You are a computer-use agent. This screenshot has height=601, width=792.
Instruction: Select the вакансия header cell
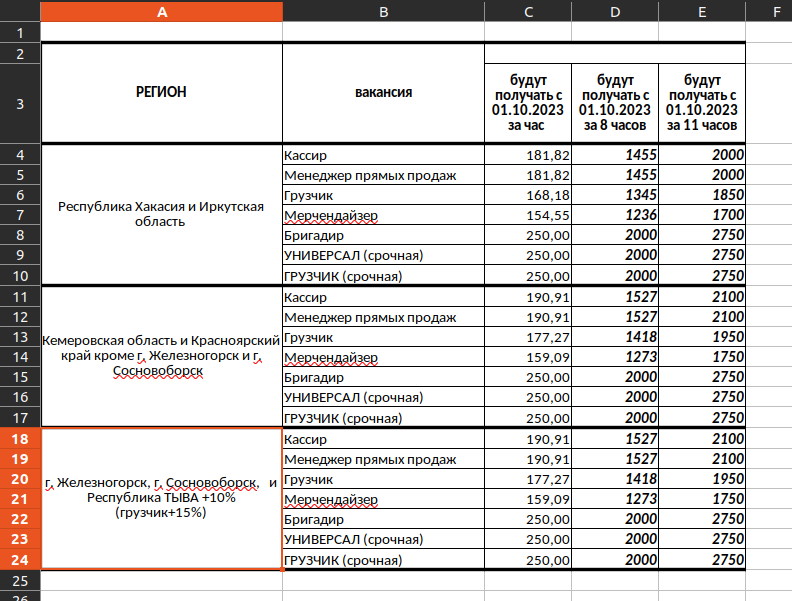coord(383,93)
